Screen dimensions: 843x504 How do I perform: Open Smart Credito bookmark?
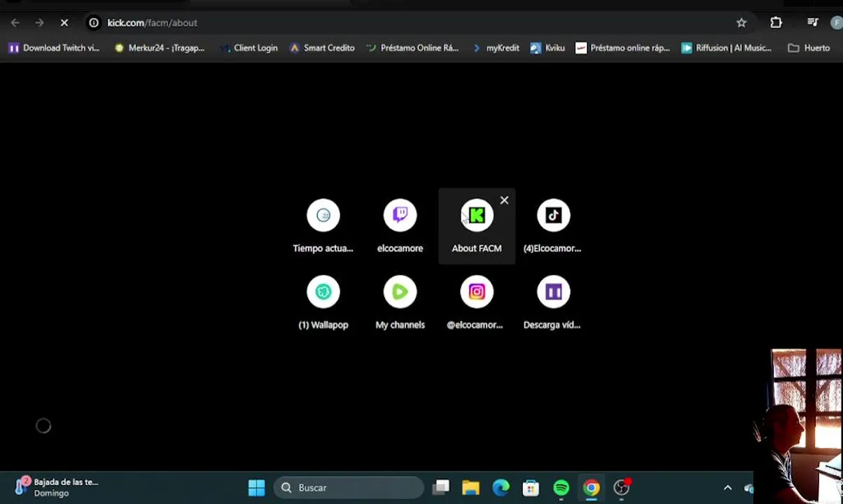click(x=322, y=48)
